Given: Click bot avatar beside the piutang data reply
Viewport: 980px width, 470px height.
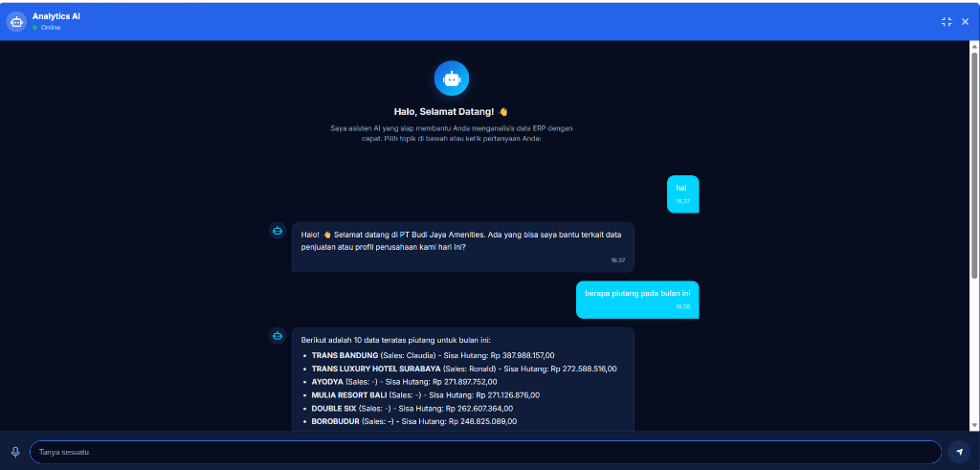Looking at the screenshot, I should pyautogui.click(x=278, y=336).
